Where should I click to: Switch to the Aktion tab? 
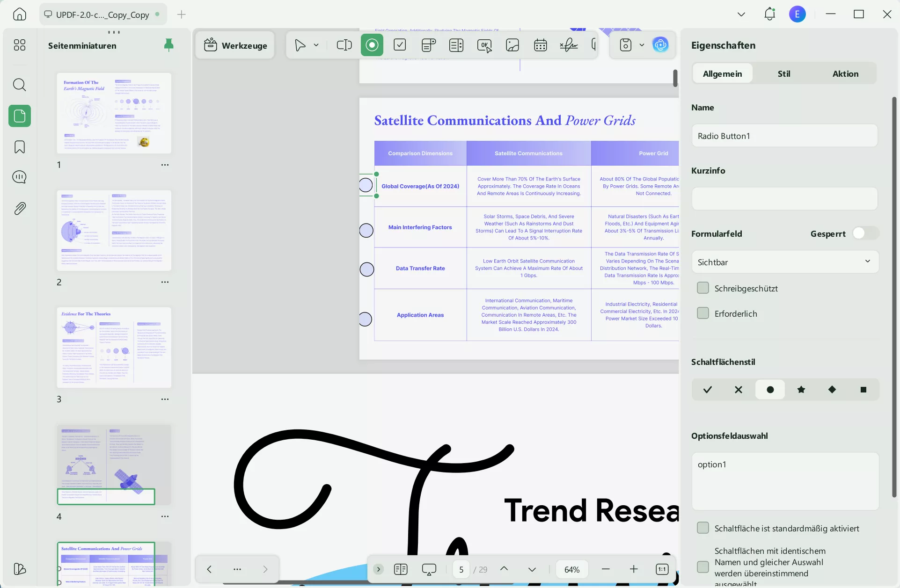pyautogui.click(x=845, y=73)
